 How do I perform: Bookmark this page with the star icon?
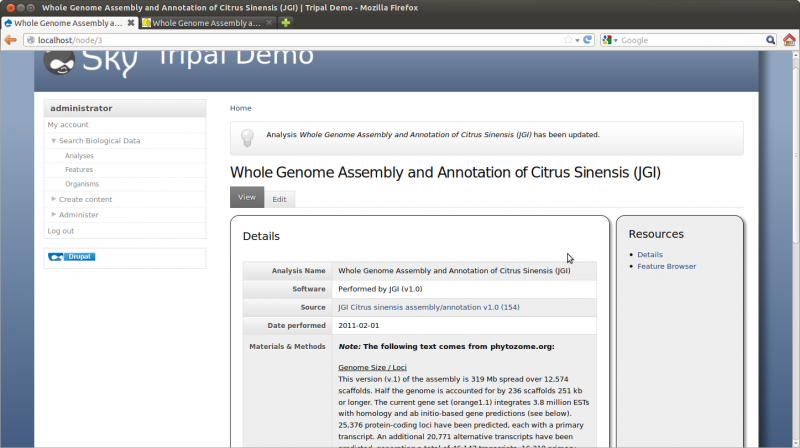pyautogui.click(x=568, y=40)
